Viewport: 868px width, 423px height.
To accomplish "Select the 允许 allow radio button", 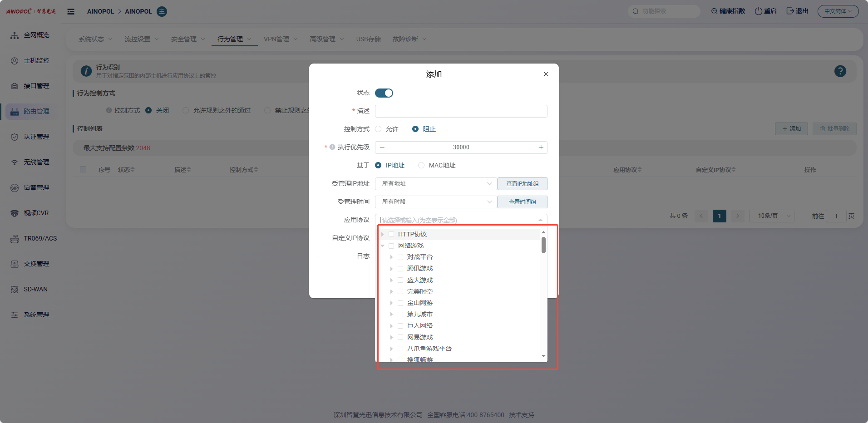I will (378, 129).
